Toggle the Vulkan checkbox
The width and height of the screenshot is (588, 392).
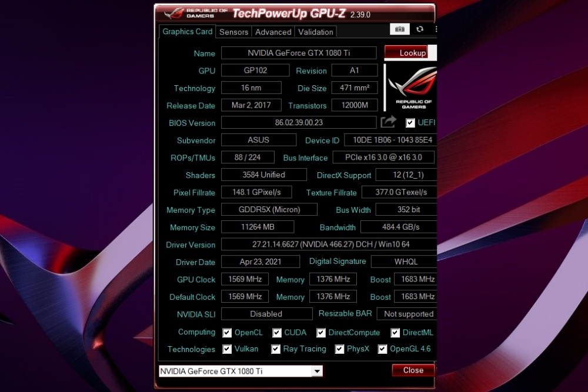227,349
